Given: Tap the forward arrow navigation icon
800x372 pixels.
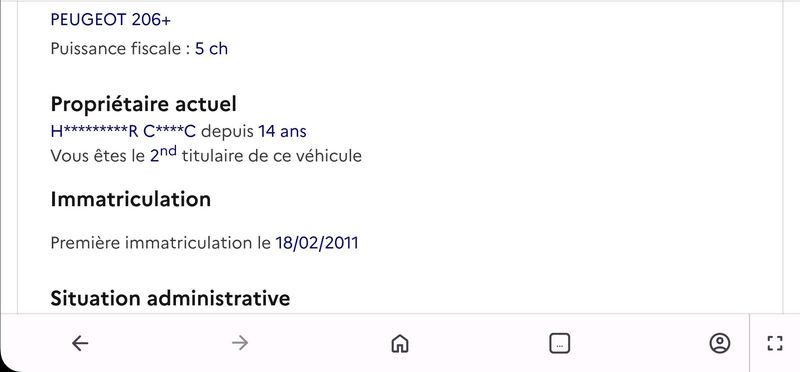Looking at the screenshot, I should 239,343.
